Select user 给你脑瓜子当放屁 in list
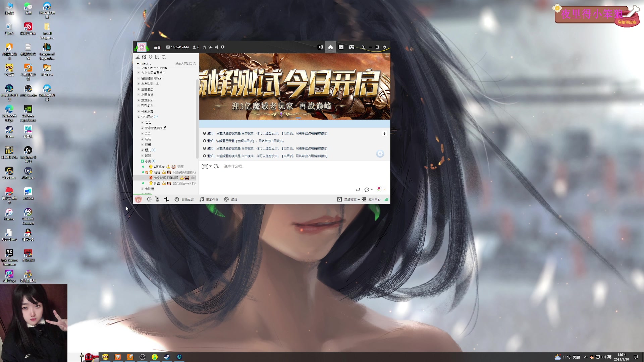The height and width of the screenshot is (362, 644). [x=166, y=178]
